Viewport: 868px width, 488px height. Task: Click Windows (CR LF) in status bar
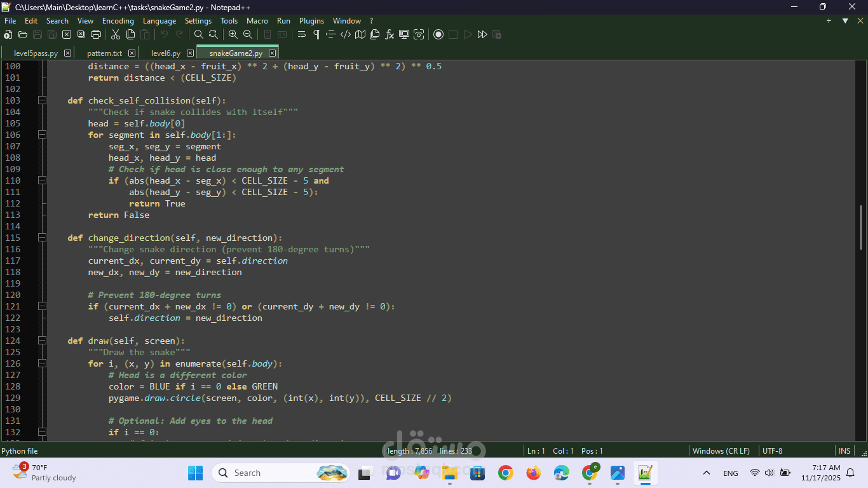[x=721, y=451]
